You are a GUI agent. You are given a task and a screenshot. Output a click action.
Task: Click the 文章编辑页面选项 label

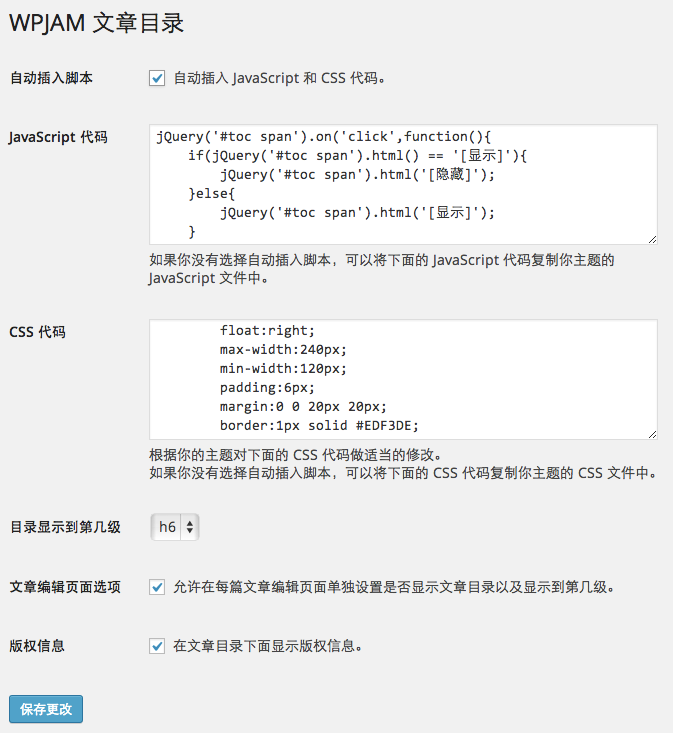pyautogui.click(x=65, y=587)
